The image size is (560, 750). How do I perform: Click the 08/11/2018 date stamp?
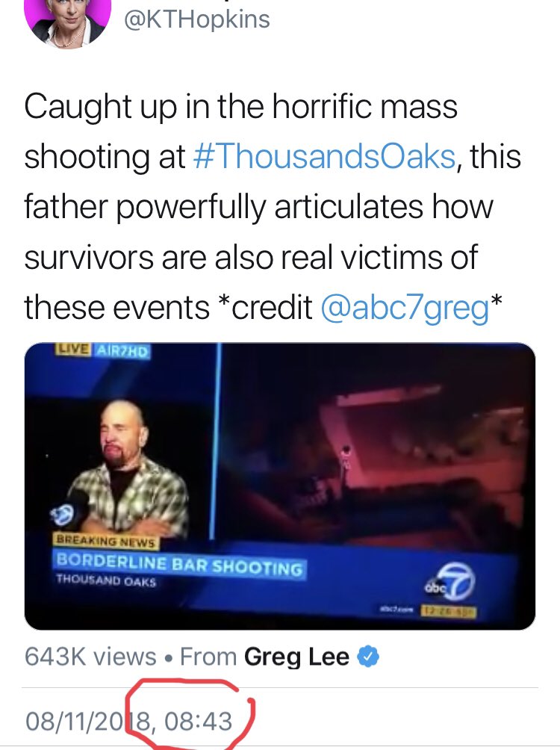[x=90, y=721]
